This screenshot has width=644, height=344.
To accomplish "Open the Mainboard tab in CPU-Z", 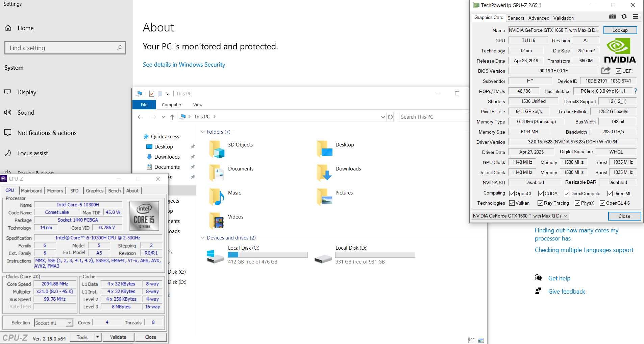I will [x=31, y=190].
